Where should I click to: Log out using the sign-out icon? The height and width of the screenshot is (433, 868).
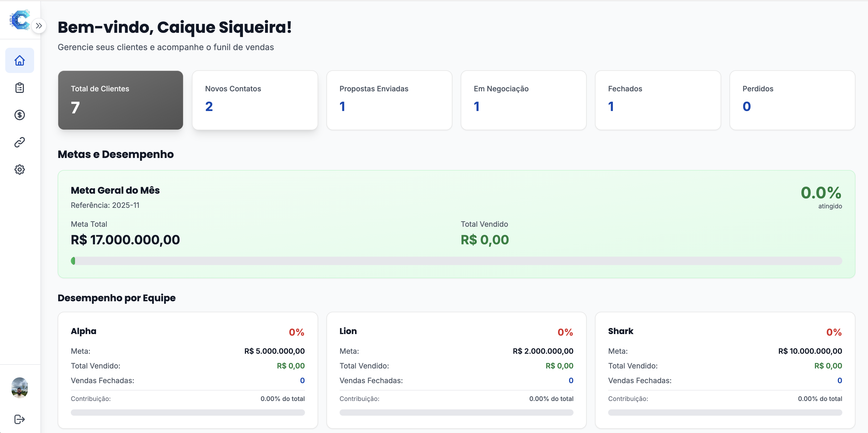(20, 419)
